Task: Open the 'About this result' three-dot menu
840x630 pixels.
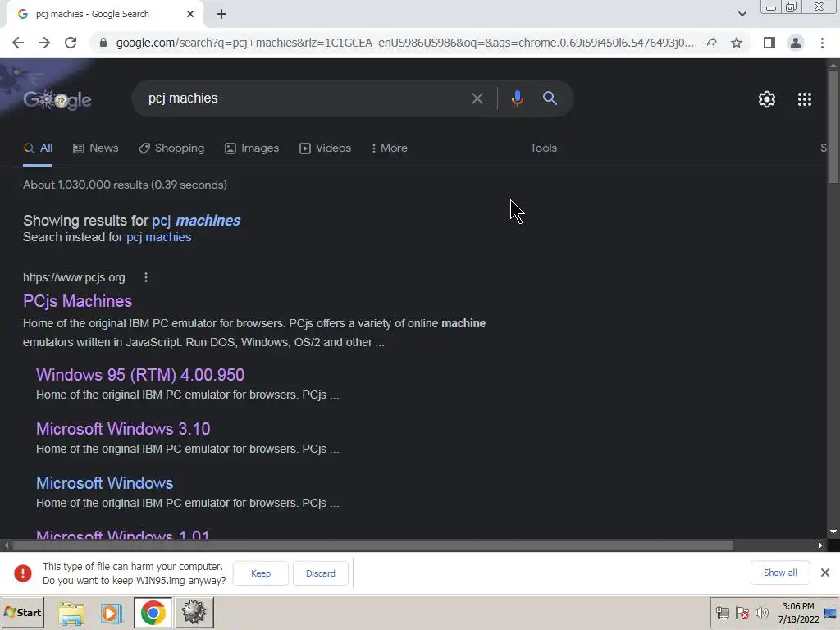Action: (146, 277)
